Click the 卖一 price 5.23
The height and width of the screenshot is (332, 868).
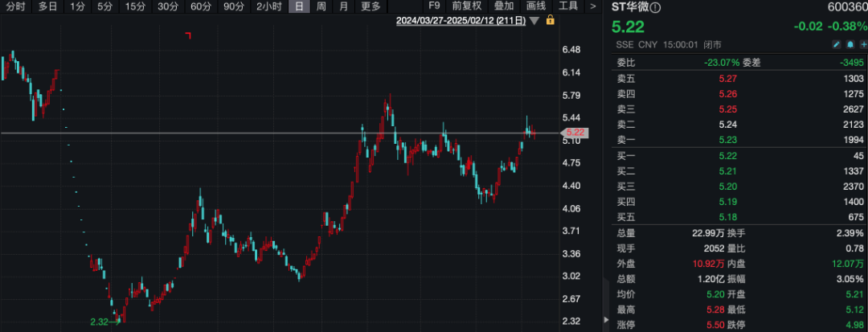(x=728, y=139)
